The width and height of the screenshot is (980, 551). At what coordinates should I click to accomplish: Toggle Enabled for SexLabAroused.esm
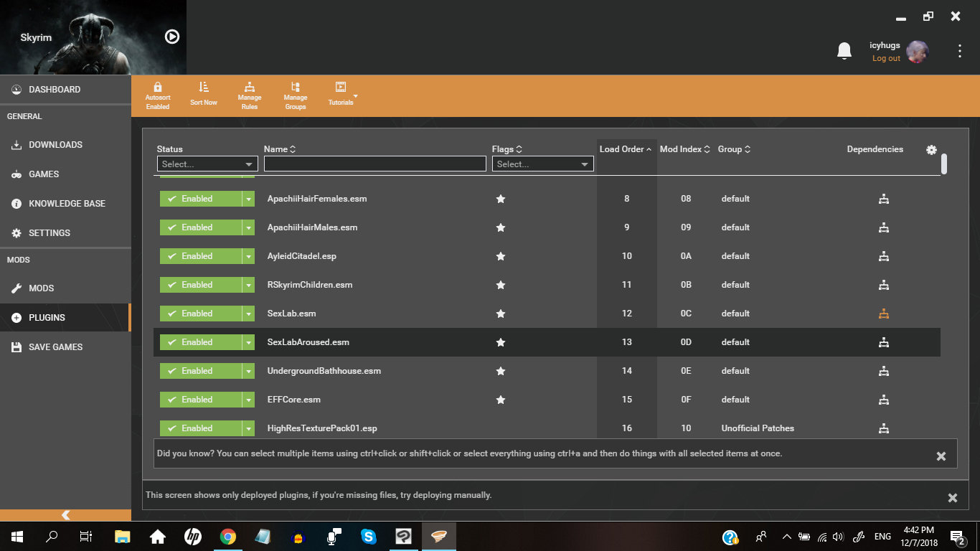pos(200,342)
